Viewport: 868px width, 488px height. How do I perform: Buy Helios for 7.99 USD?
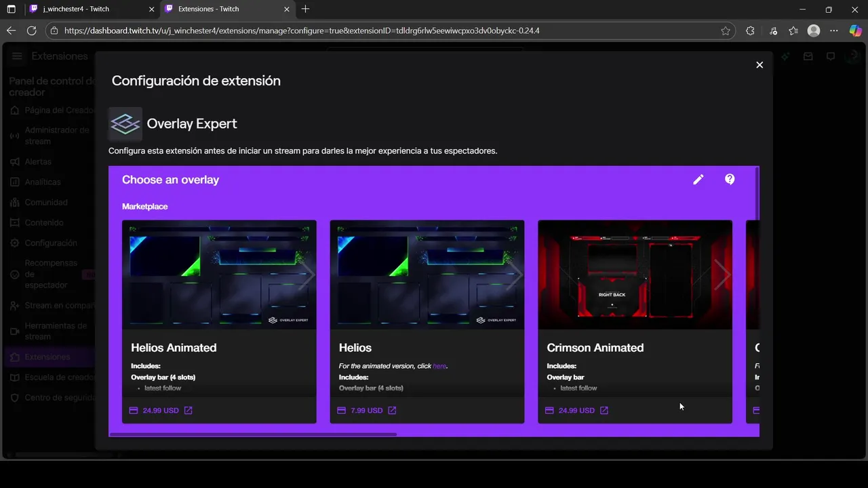367,411
